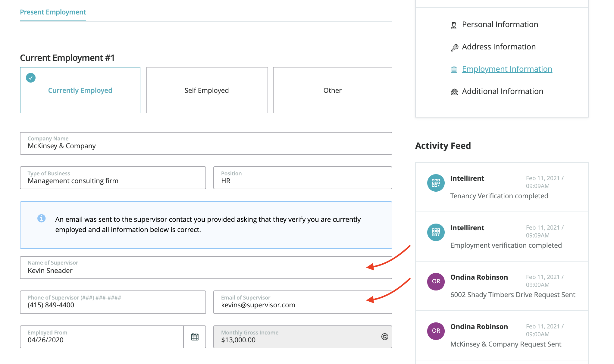
Task: Click the blue info icon in the notice
Action: click(x=42, y=218)
